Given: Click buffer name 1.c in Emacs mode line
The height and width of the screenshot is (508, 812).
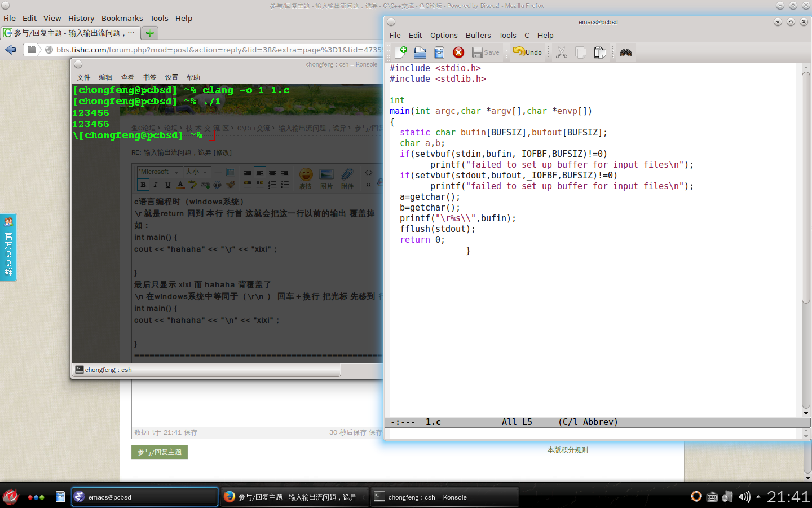Looking at the screenshot, I should click(433, 422).
